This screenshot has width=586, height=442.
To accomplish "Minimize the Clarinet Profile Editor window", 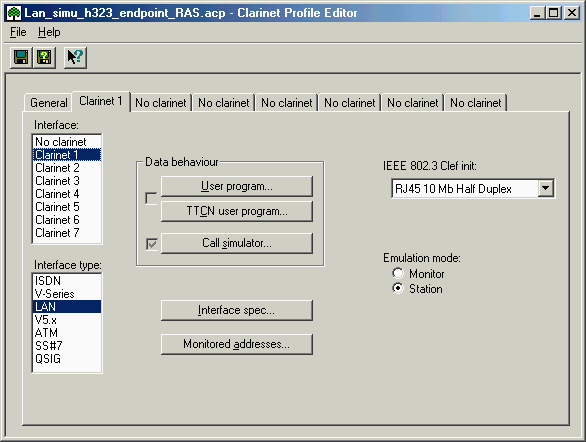I will [x=537, y=13].
